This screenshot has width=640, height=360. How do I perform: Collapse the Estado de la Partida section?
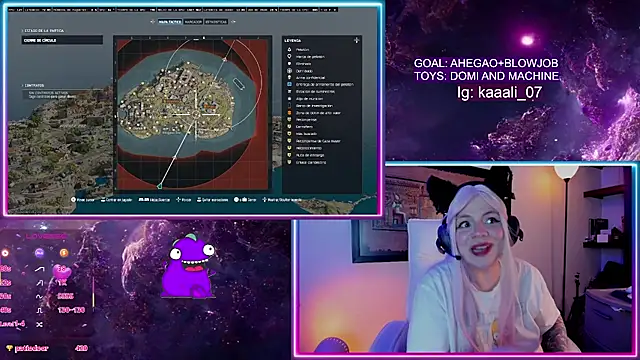[x=43, y=31]
